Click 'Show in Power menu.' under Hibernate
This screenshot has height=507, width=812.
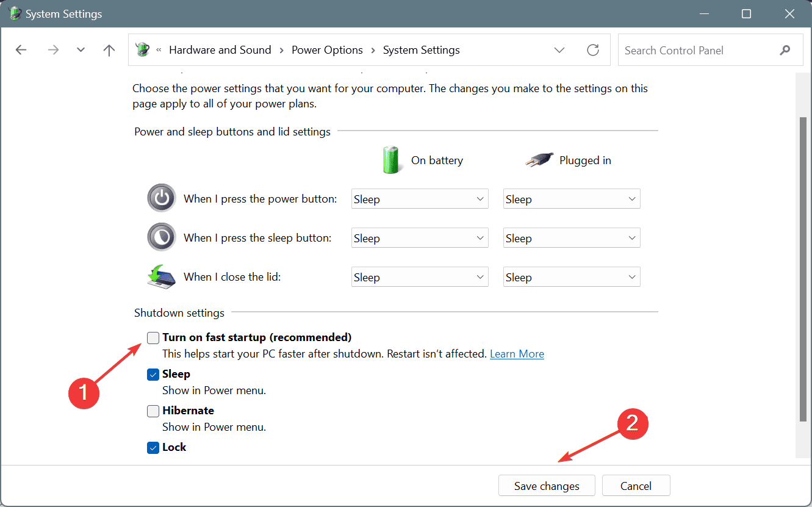214,427
